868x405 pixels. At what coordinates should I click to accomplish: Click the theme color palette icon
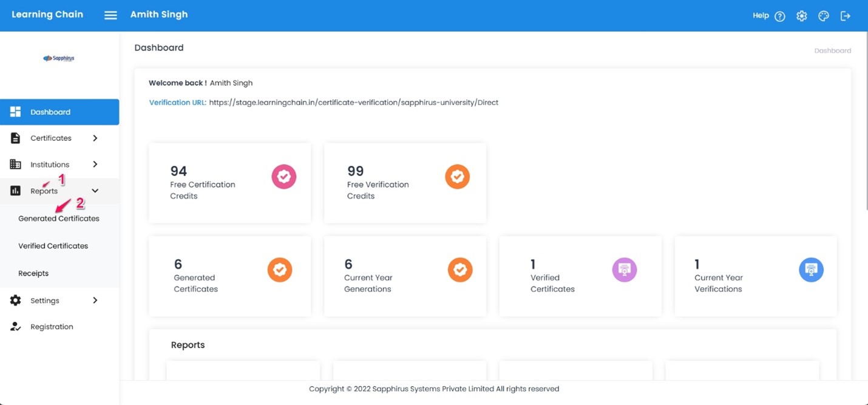pos(824,16)
